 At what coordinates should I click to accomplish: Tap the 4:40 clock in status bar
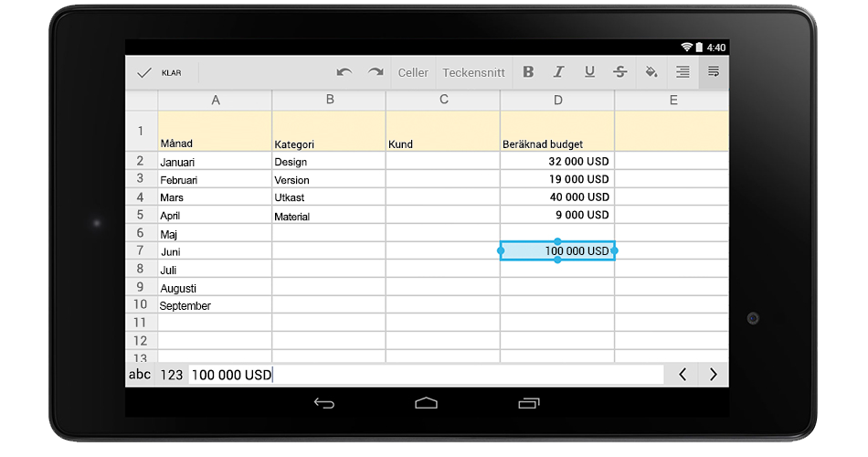pos(715,48)
